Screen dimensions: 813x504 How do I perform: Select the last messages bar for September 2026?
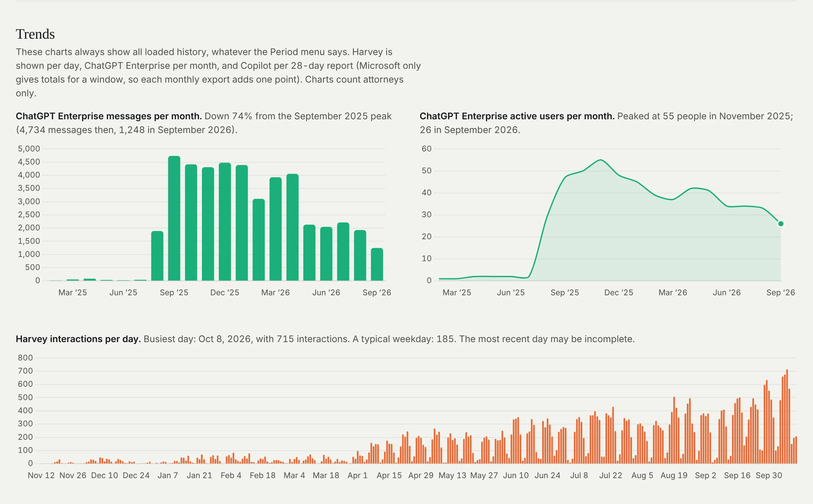tap(377, 265)
